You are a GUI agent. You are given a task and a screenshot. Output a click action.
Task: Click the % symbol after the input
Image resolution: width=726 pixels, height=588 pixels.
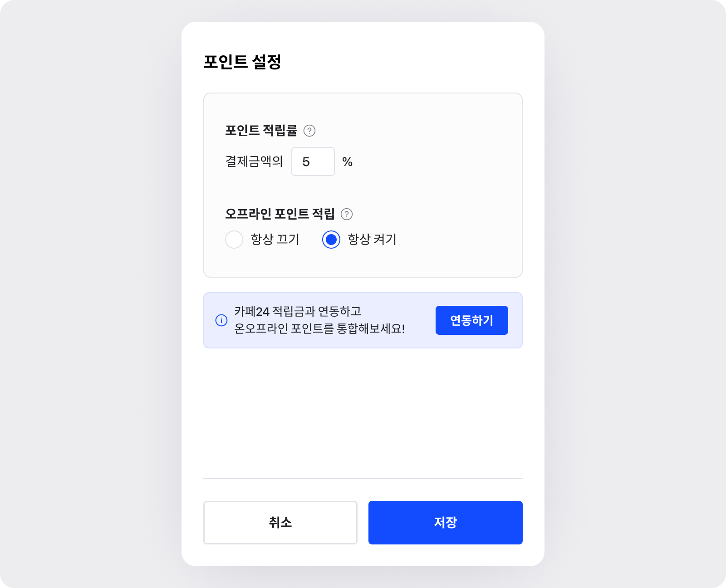tap(348, 162)
